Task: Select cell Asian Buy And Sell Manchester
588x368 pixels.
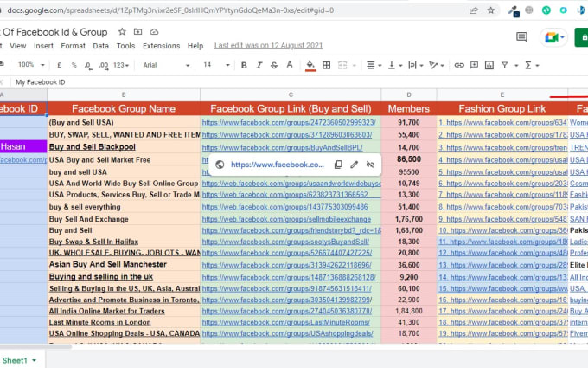Action: click(124, 264)
